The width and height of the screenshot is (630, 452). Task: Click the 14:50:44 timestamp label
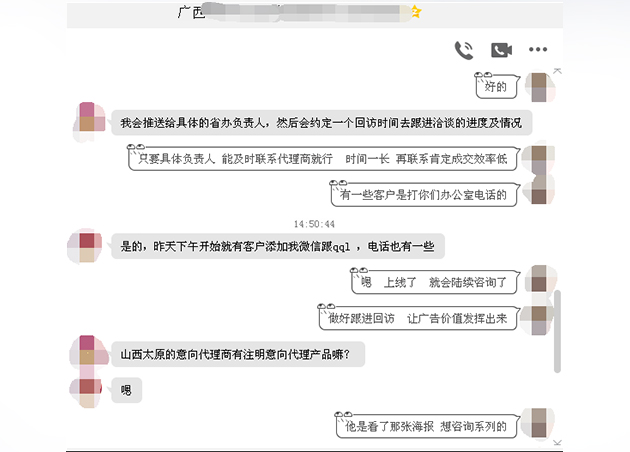click(x=314, y=224)
